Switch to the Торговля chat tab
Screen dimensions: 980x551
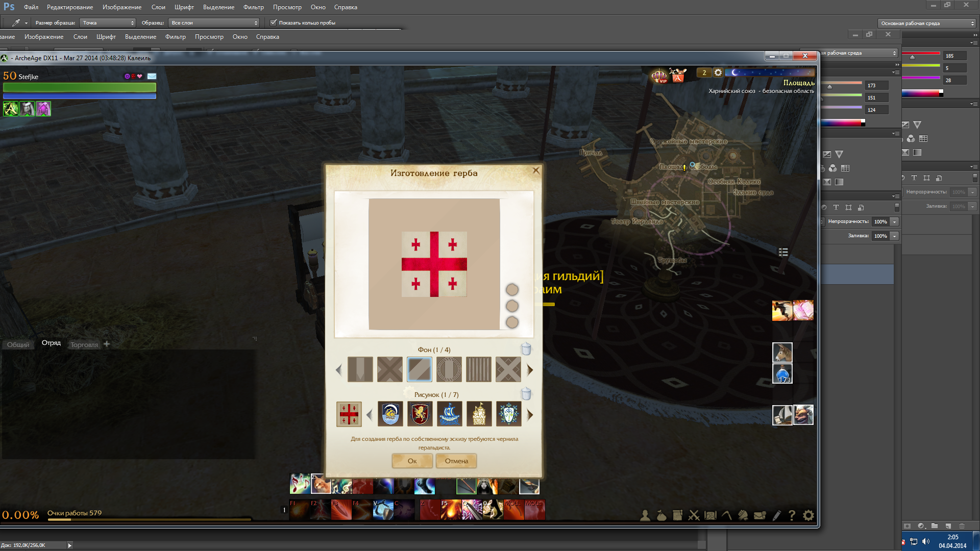pos(84,344)
